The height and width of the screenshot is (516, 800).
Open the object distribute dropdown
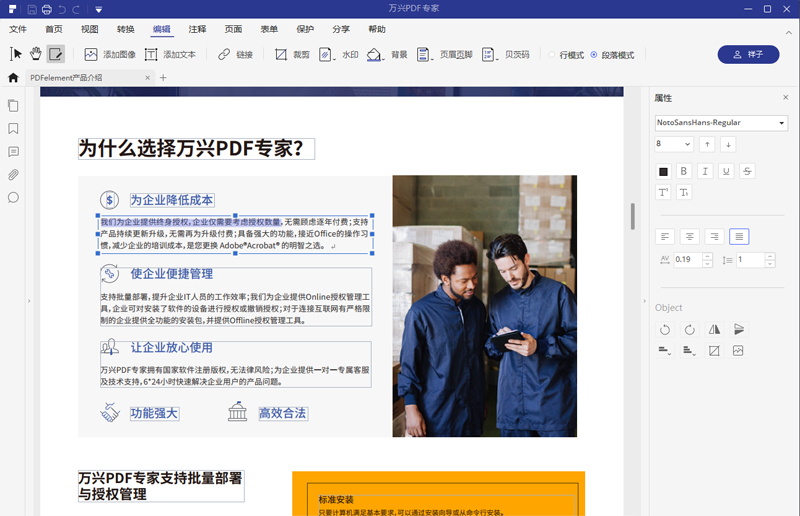pyautogui.click(x=689, y=351)
